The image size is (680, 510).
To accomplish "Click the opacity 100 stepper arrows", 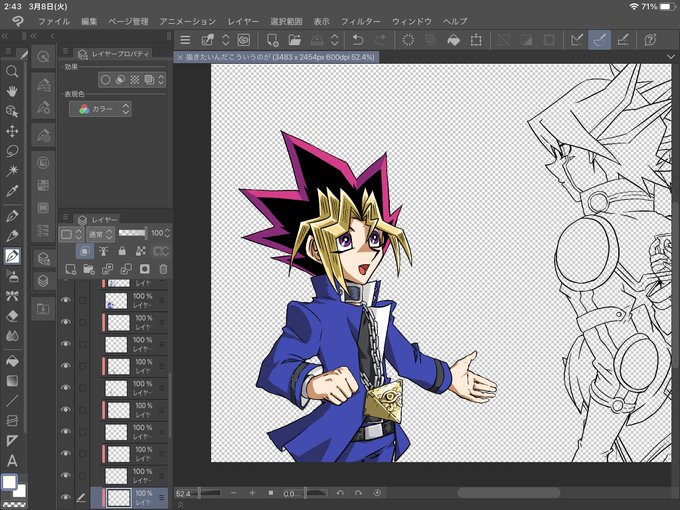I will coord(167,233).
